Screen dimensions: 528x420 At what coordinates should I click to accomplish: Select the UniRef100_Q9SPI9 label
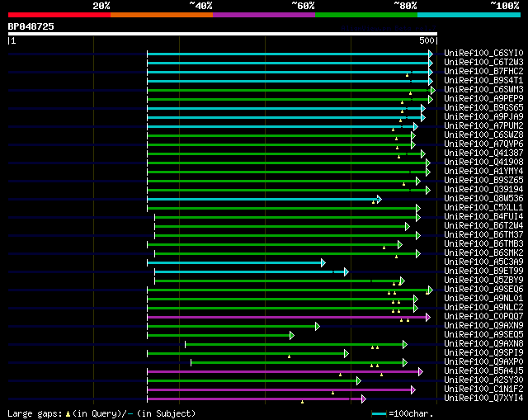tap(483, 353)
